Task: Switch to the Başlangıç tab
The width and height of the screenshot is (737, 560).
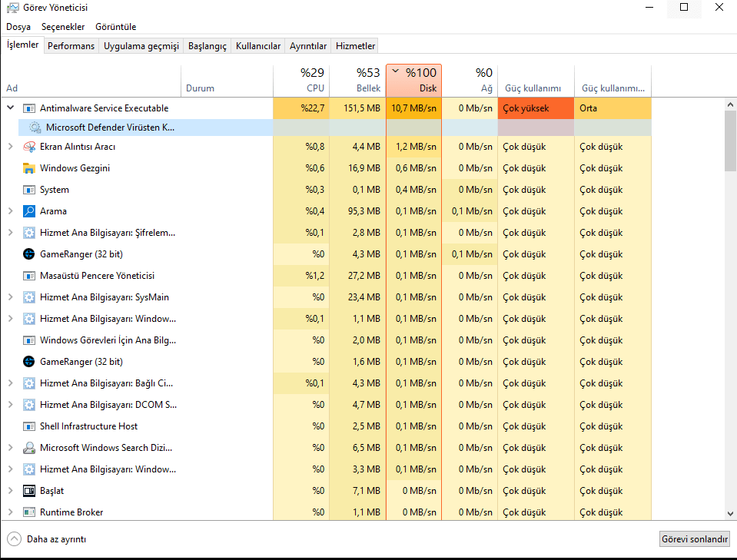Action: (x=207, y=46)
